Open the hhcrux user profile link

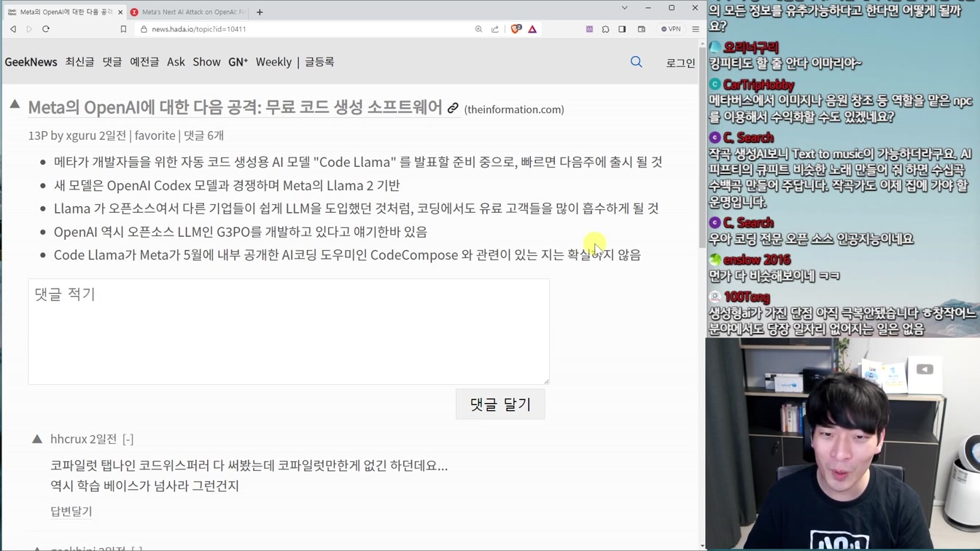point(69,439)
